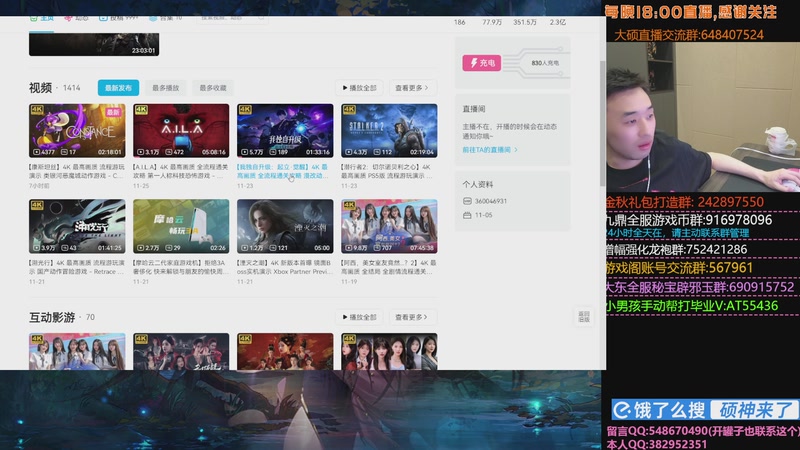This screenshot has width=800, height=450.
Task: Open the 我独自升级 video thumbnail
Action: (285, 131)
